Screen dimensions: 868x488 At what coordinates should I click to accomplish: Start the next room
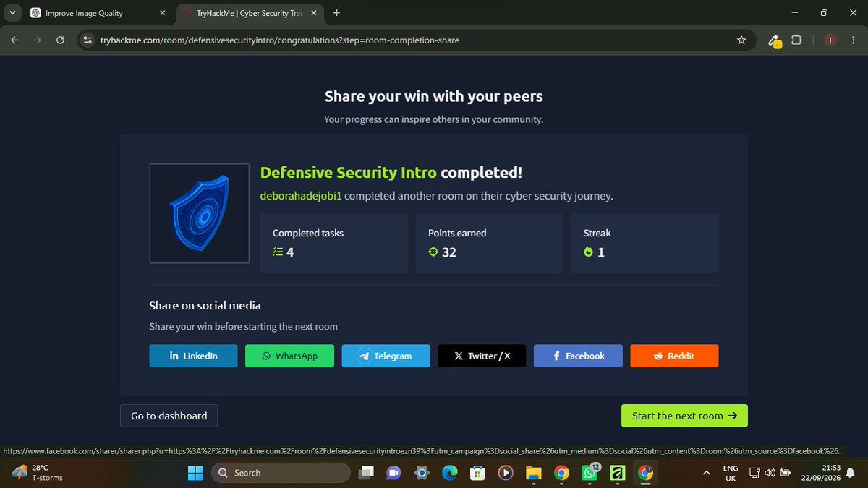684,416
